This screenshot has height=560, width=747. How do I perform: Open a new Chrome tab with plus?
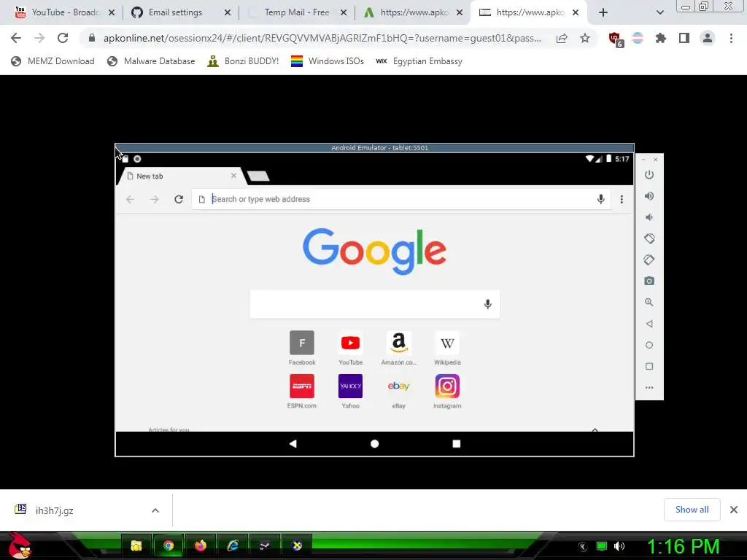[x=603, y=12]
